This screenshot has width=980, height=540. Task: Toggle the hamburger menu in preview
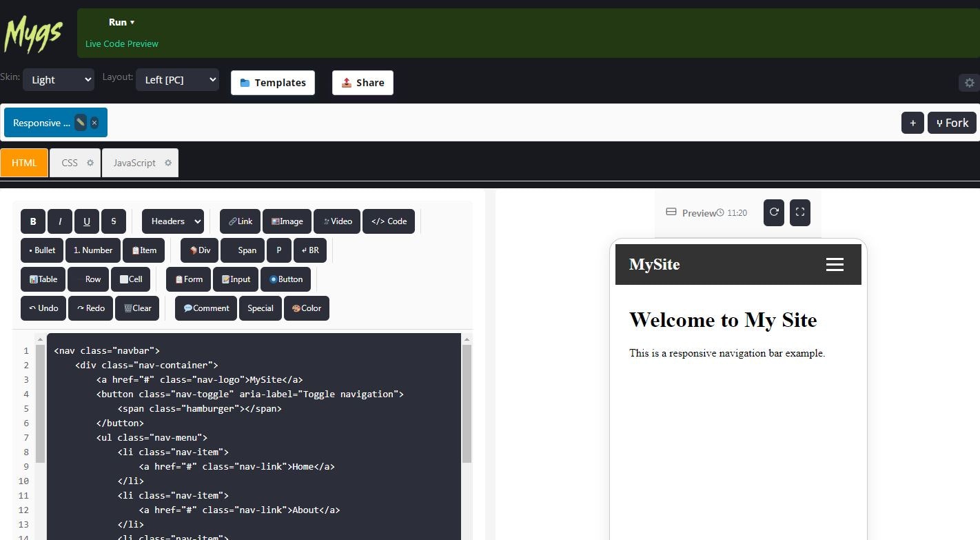tap(835, 265)
